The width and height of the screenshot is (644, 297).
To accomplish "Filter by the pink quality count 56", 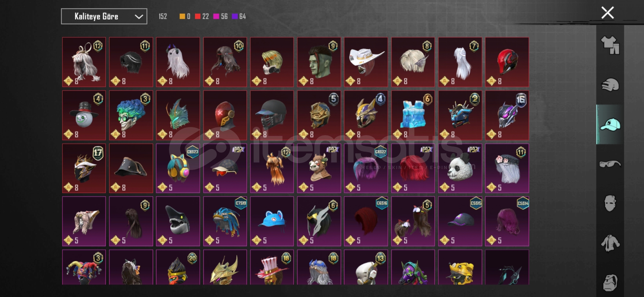I will pos(221,16).
